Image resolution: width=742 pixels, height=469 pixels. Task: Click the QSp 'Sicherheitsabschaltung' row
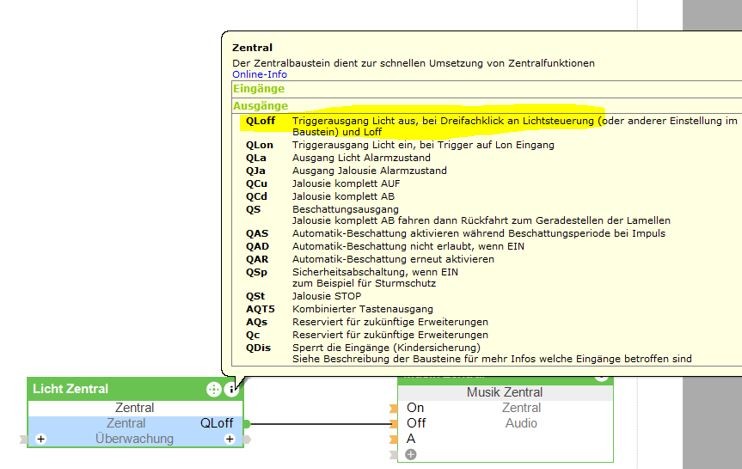[x=352, y=278]
